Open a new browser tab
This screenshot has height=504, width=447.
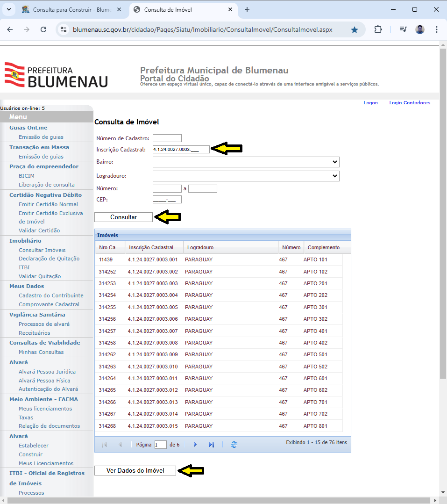tap(247, 9)
